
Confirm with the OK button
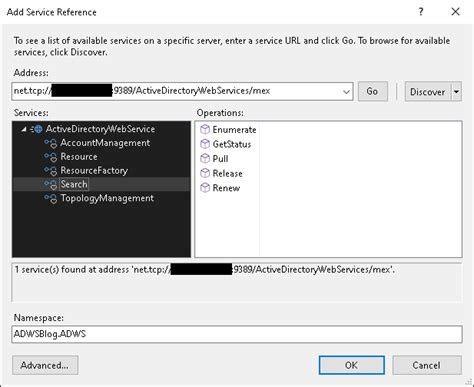point(351,365)
